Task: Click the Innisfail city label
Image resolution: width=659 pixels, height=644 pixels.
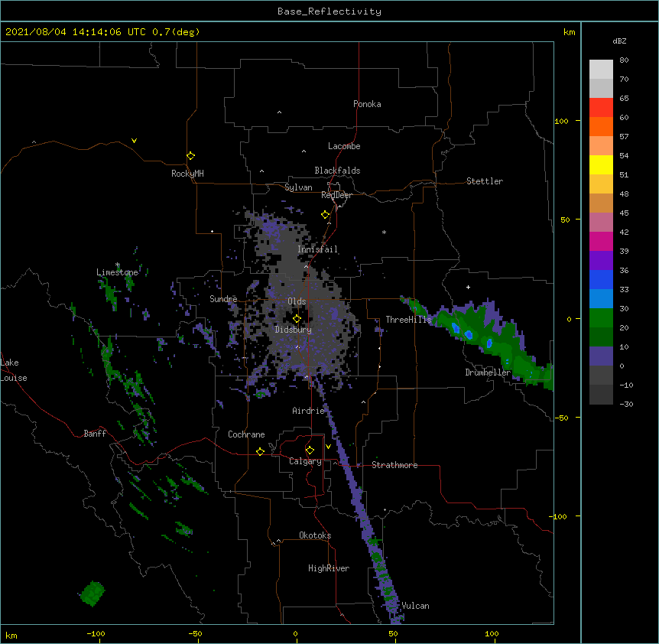Action: tap(317, 249)
